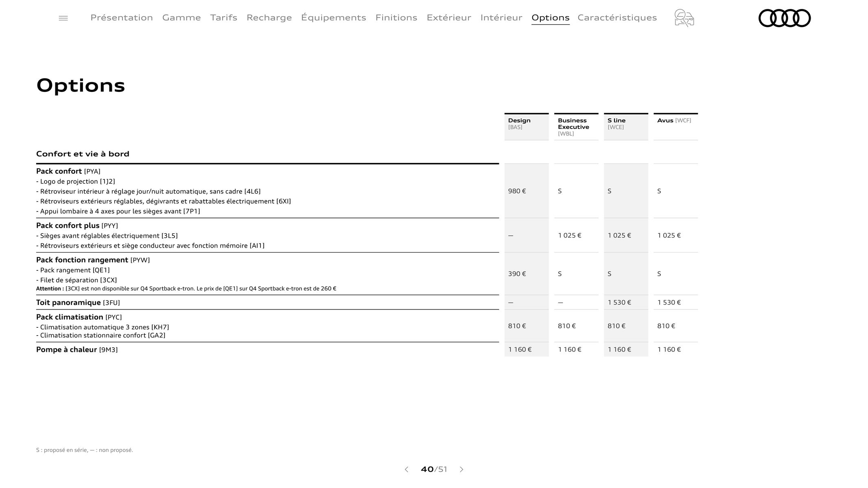The width and height of the screenshot is (868, 488).
Task: Select Pack fonction rangement [PYW] title
Action: click(x=93, y=260)
